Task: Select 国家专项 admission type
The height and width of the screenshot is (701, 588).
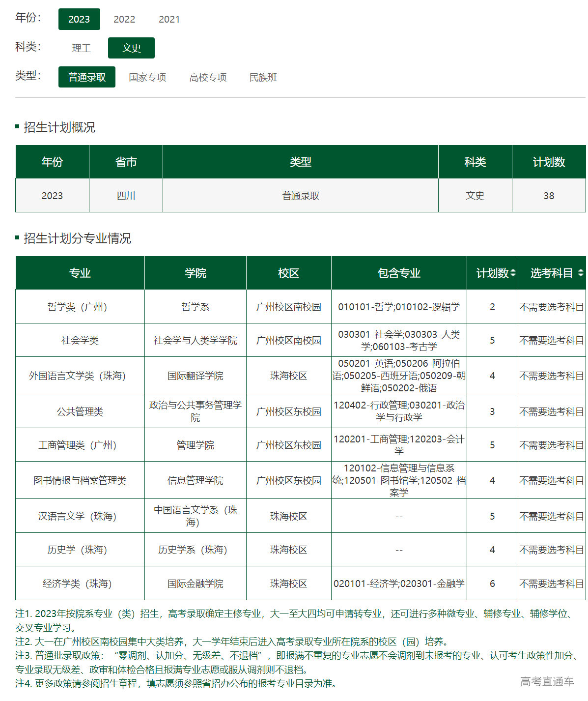Action: (x=147, y=77)
